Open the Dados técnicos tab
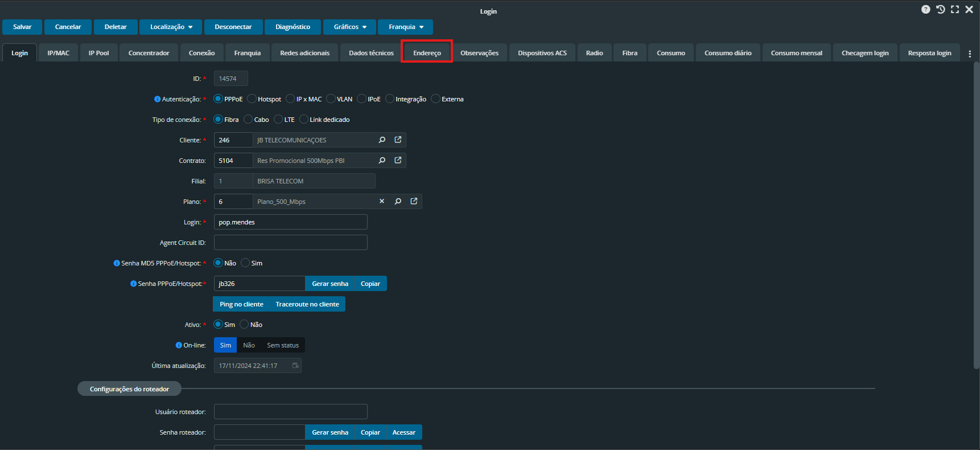This screenshot has height=450, width=980. (371, 53)
